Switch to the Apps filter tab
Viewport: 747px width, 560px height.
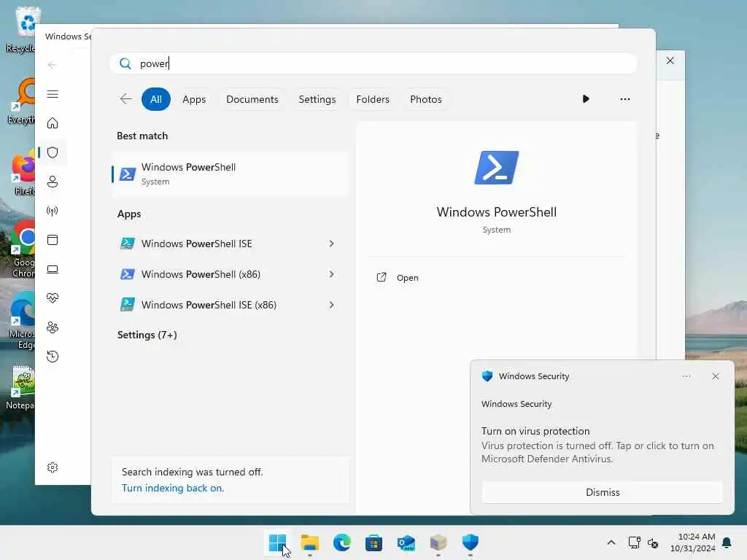click(194, 99)
